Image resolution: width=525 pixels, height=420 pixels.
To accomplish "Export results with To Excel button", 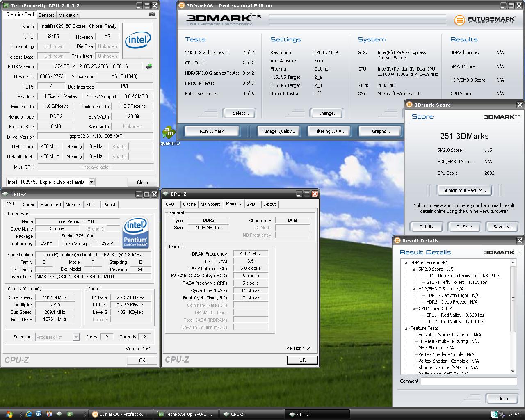I will pyautogui.click(x=464, y=227).
